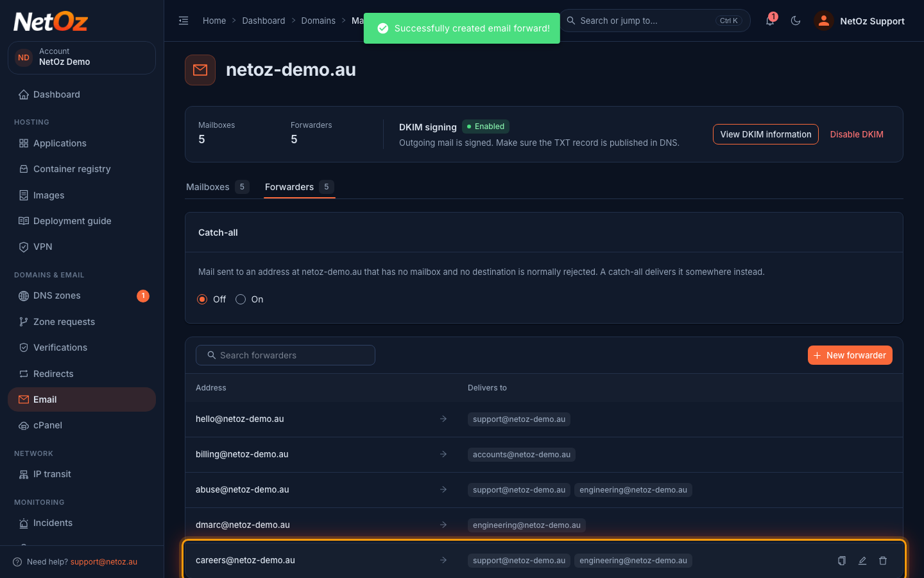The height and width of the screenshot is (578, 924).
Task: Click the ND account avatar
Action: (24, 58)
